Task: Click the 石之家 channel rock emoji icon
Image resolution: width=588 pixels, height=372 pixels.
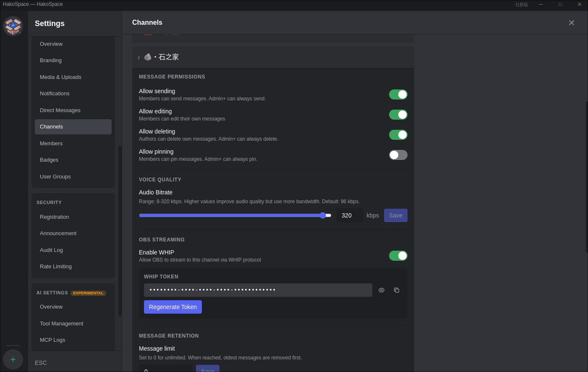Action: 148,57
